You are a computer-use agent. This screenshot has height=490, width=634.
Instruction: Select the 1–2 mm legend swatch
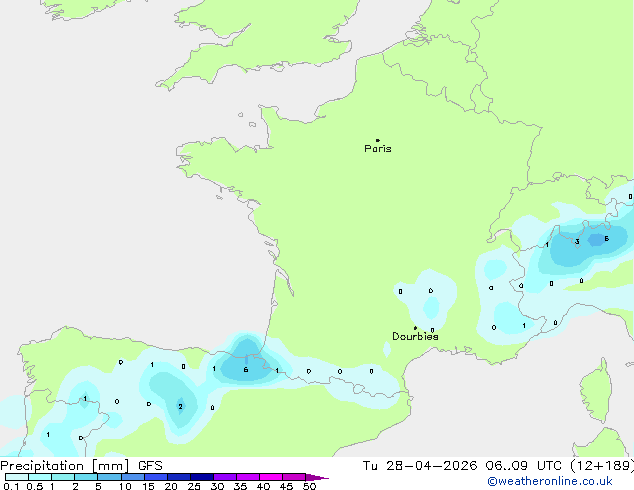click(x=63, y=477)
